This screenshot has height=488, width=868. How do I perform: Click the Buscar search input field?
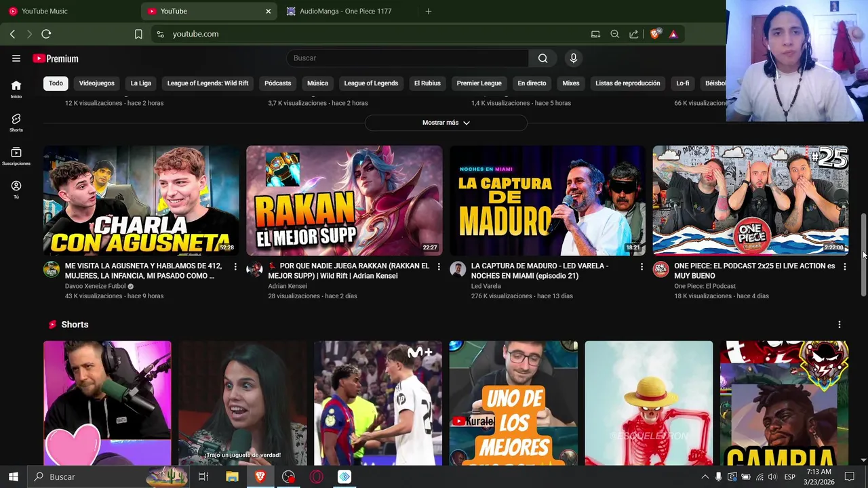(408, 58)
